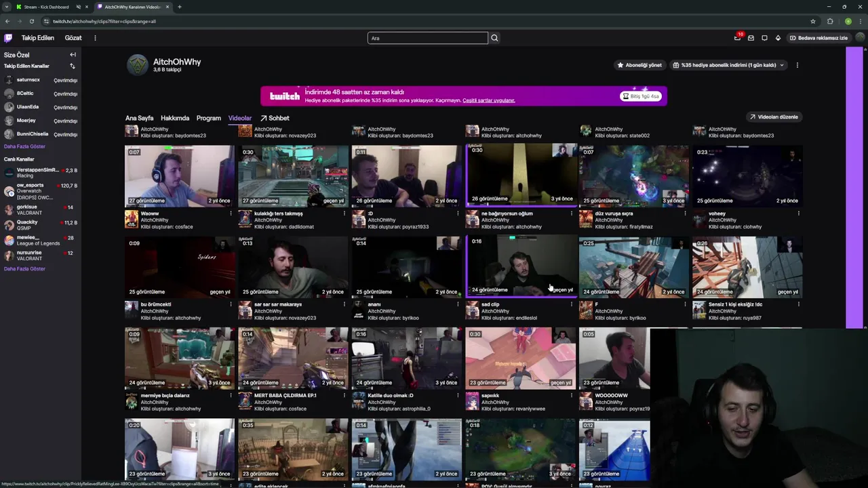868x488 pixels.
Task: Open a new browser tab
Action: (180, 7)
